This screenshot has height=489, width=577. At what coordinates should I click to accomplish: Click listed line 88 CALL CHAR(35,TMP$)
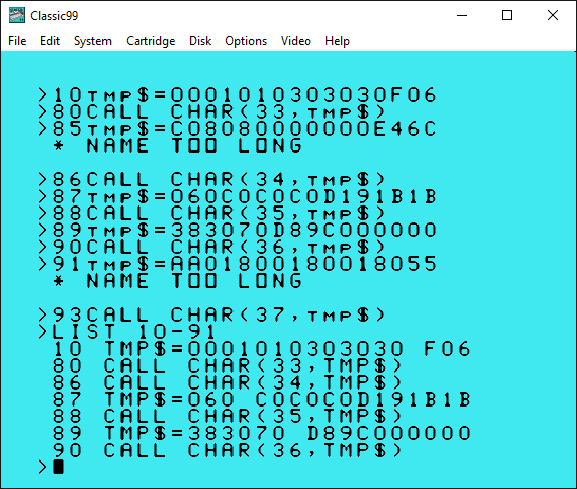(227, 417)
